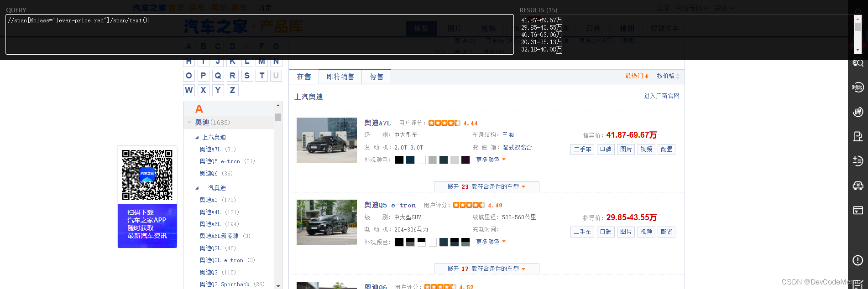Expand 17 matching 奥迪Q5 e-tron models
868x289 pixels.
coord(486,269)
